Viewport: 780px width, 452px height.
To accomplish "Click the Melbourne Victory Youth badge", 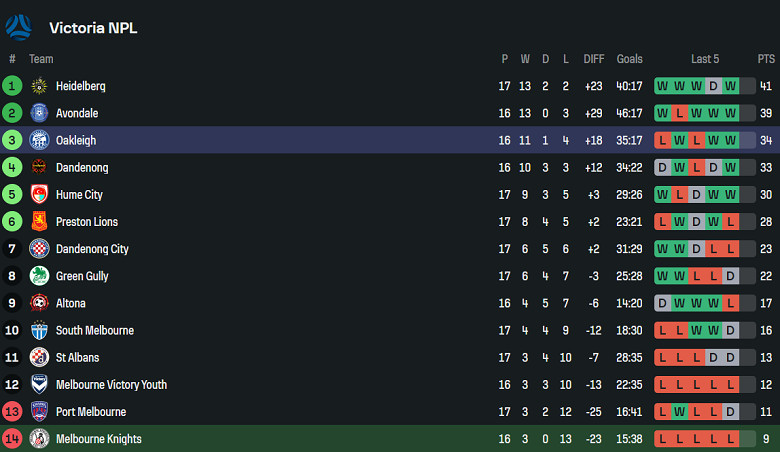I will (x=39, y=384).
